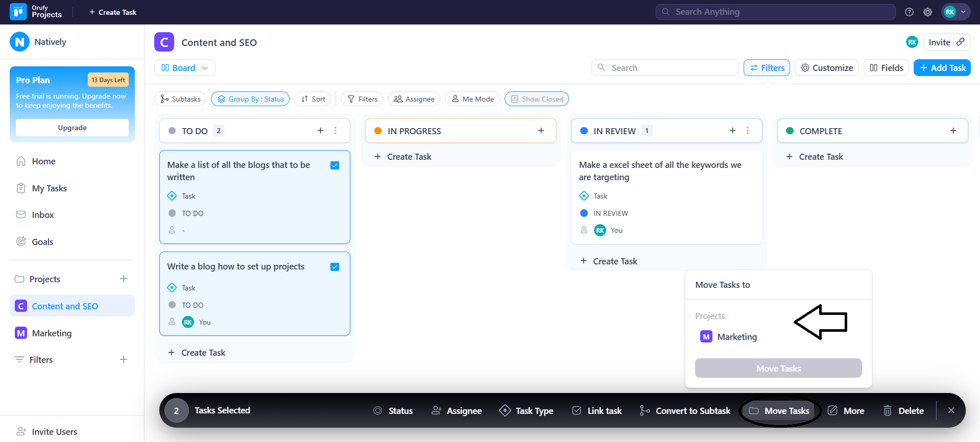Click the blue IN REVIEW status dot on task card
The height and width of the screenshot is (442, 980).
(584, 213)
